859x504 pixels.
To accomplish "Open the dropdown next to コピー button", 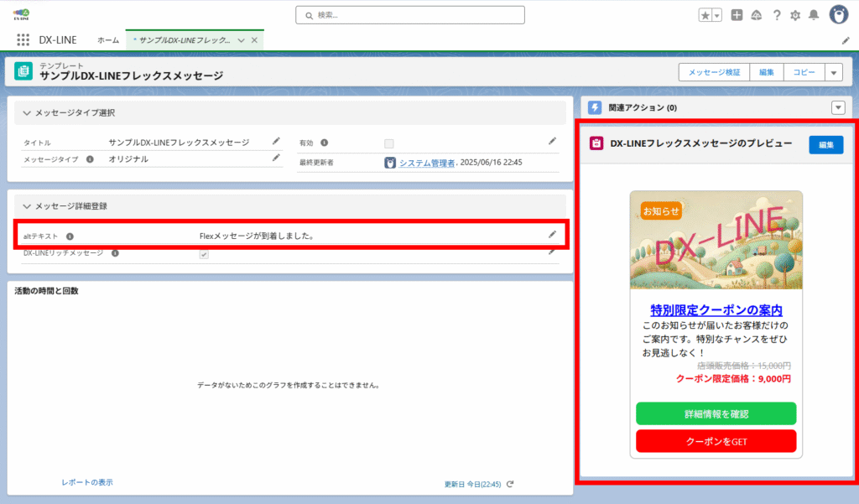I will [x=833, y=73].
